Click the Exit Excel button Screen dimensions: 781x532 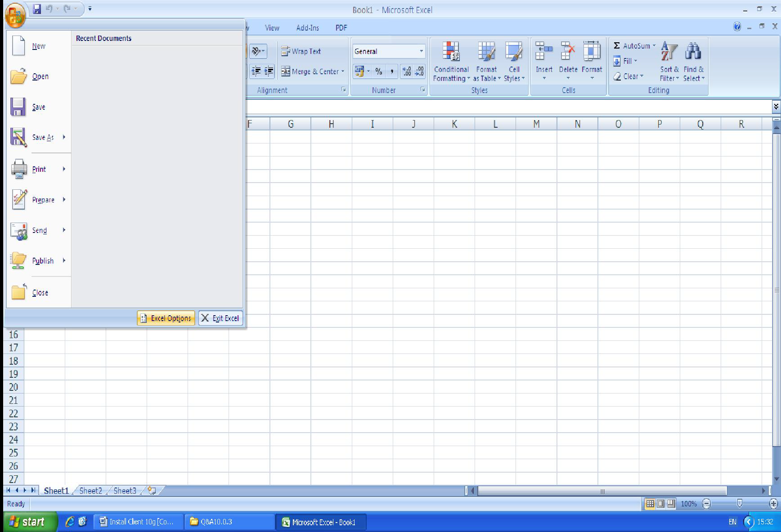[x=220, y=318]
